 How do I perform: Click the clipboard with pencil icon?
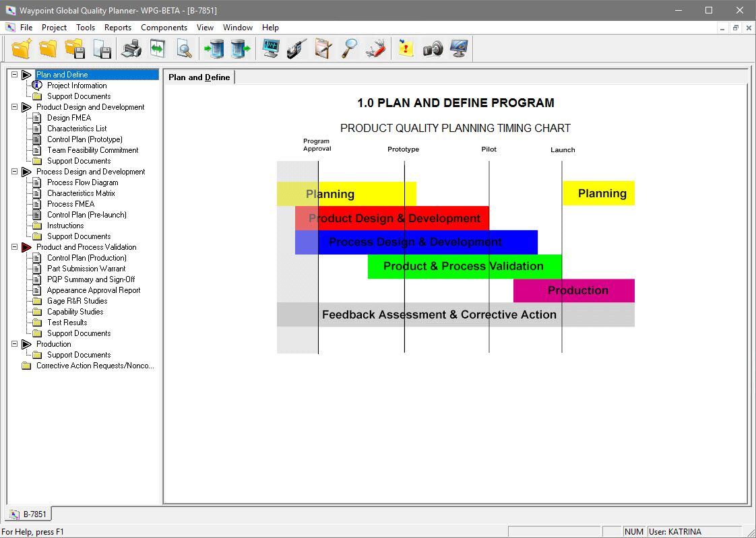323,48
